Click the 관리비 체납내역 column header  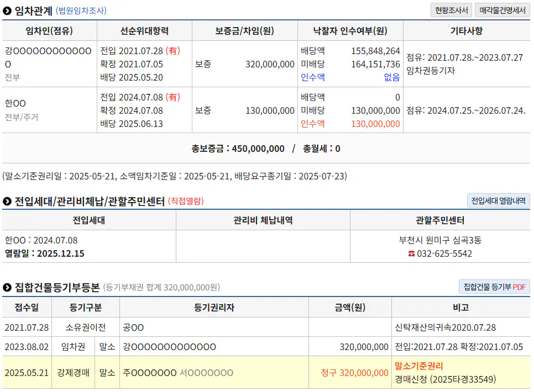[263, 220]
